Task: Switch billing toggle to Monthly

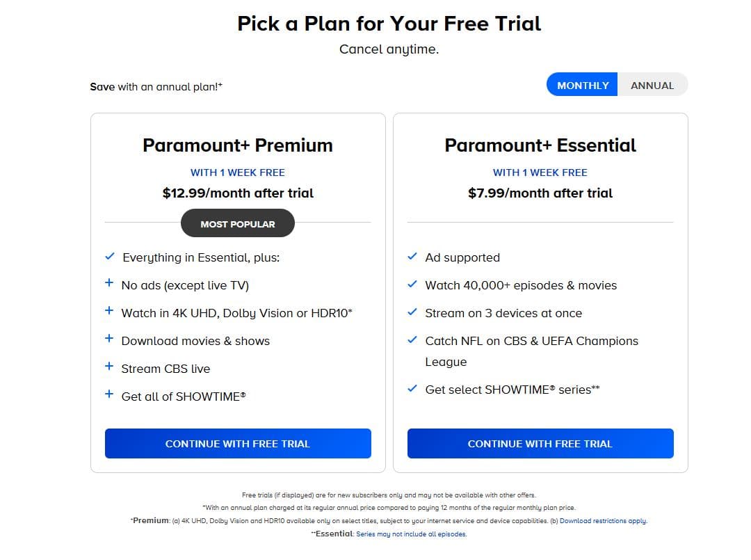Action: coord(583,86)
